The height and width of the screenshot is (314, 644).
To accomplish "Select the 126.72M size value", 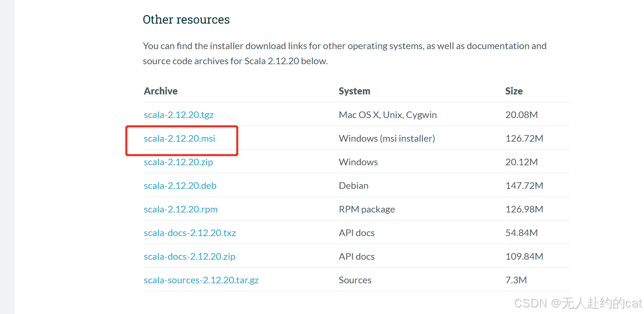I will click(x=525, y=138).
